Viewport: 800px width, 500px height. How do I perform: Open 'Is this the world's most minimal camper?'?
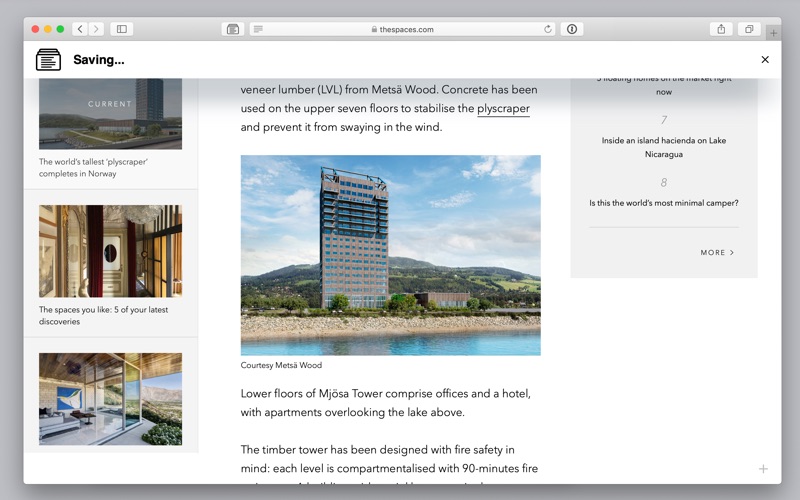(x=664, y=203)
